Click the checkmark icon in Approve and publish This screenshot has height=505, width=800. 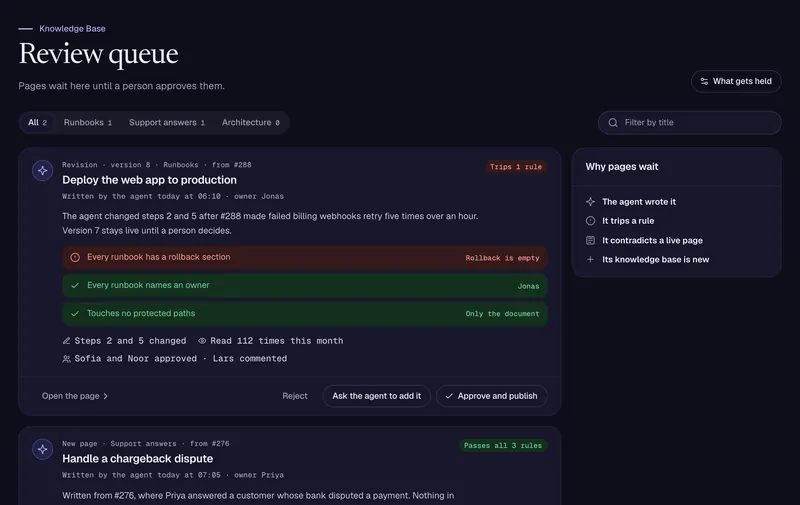(449, 396)
